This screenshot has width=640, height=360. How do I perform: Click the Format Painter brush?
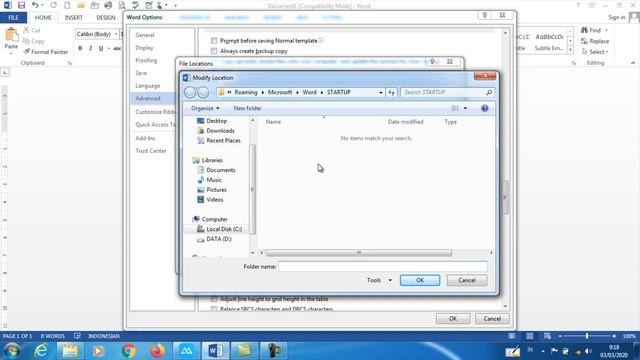click(46, 52)
